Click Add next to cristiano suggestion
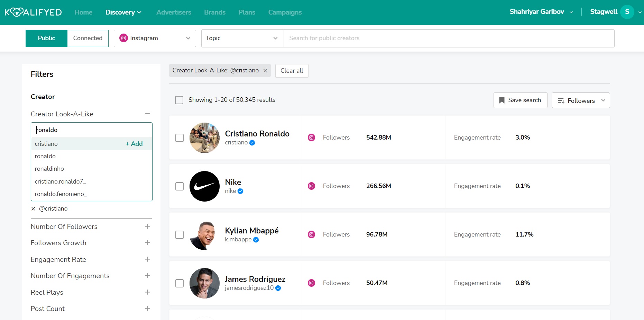 click(134, 144)
